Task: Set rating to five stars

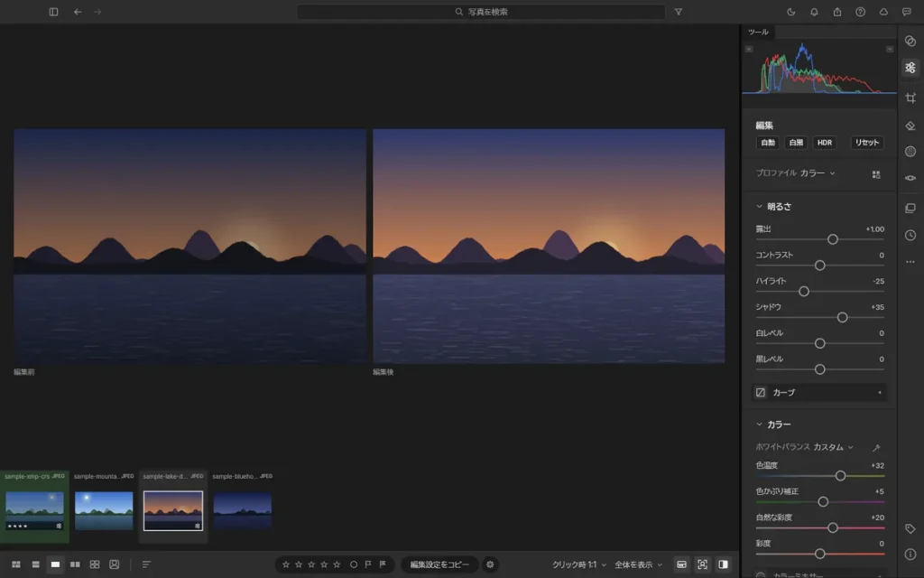Action: pos(337,564)
